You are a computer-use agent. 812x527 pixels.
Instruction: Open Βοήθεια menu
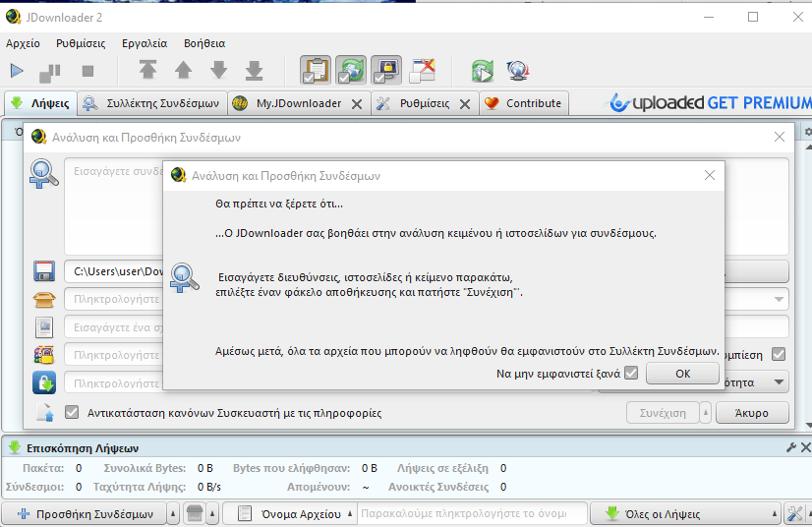click(204, 43)
